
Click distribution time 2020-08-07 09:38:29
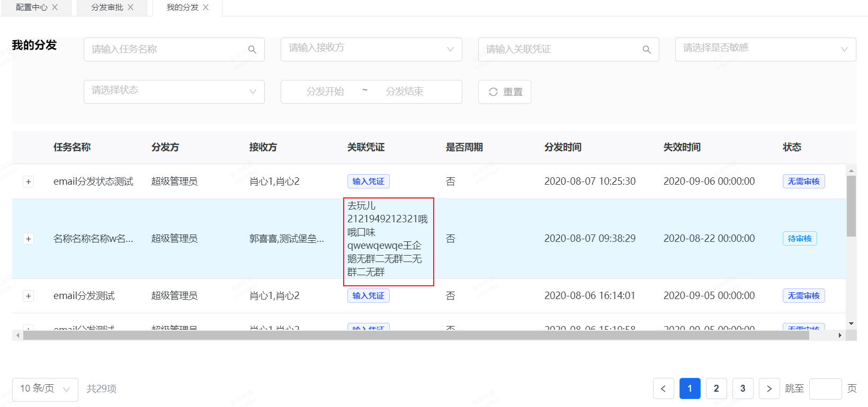pyautogui.click(x=590, y=239)
